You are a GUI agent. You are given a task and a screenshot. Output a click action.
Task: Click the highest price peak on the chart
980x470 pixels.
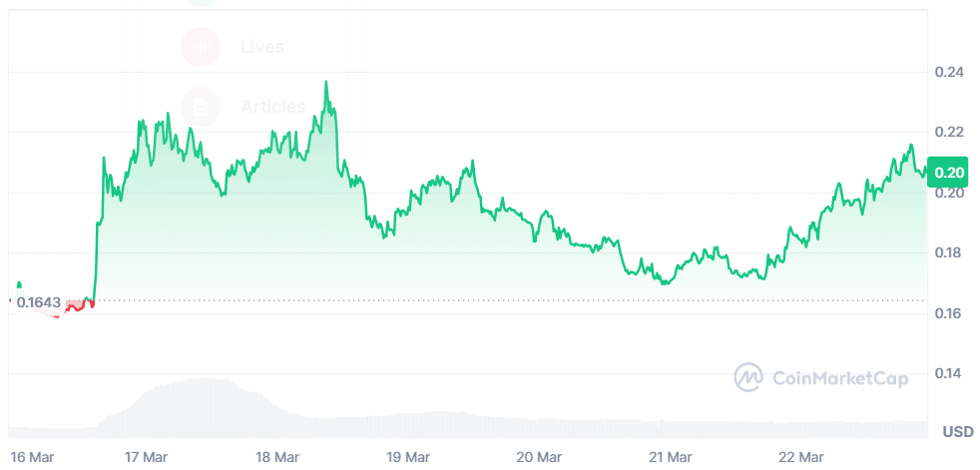[326, 83]
